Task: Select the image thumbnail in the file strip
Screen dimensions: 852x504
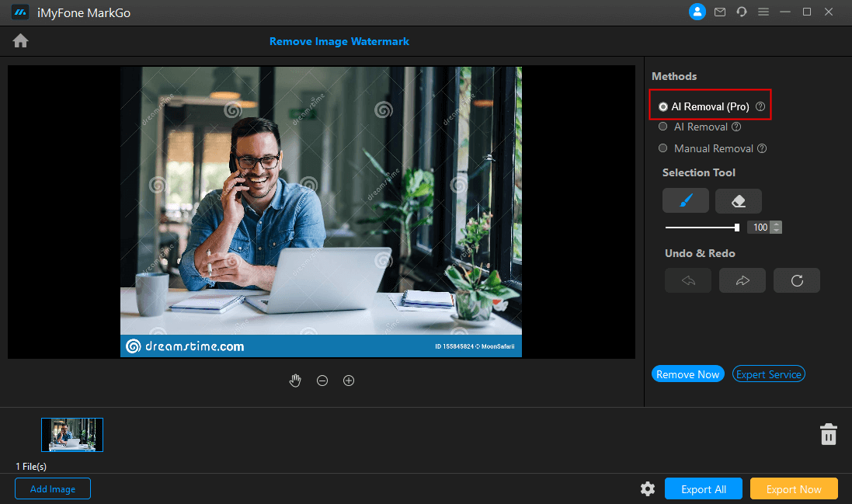Action: click(72, 435)
